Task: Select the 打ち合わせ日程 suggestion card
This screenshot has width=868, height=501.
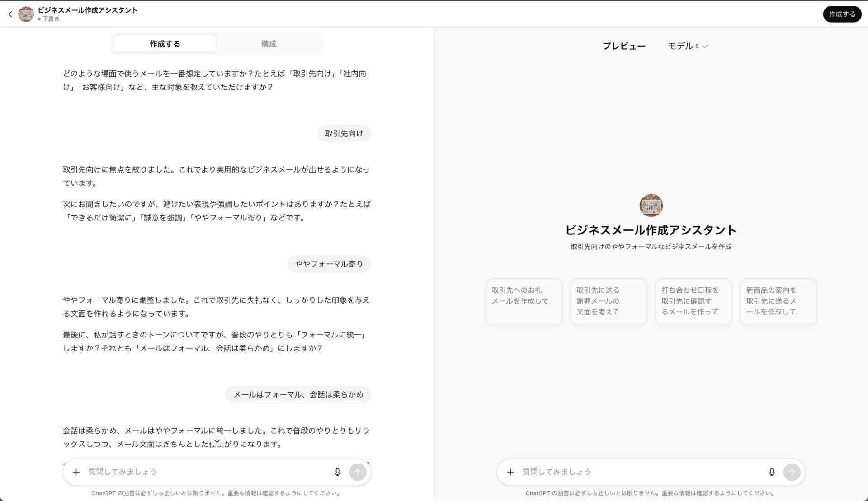Action: pyautogui.click(x=693, y=301)
